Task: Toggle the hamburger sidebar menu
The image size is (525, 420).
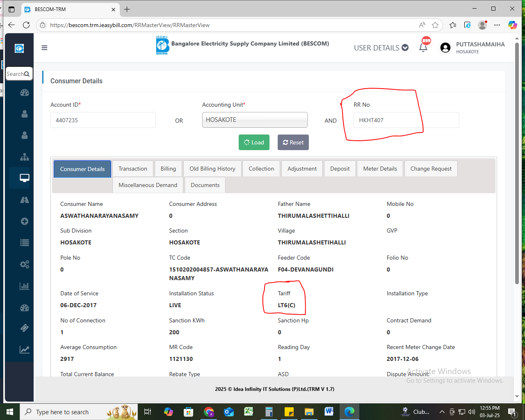Action: coord(44,48)
